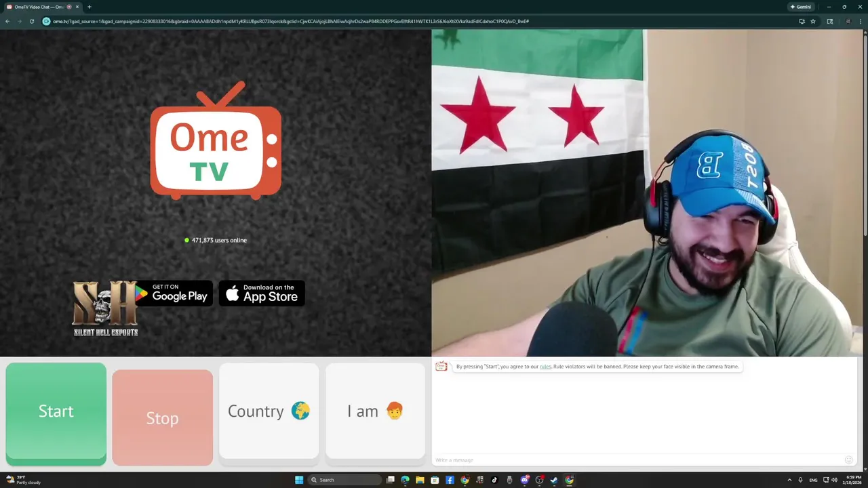868x488 pixels.
Task: Click the OmeTV avatar icon beside chat notice
Action: point(441,367)
